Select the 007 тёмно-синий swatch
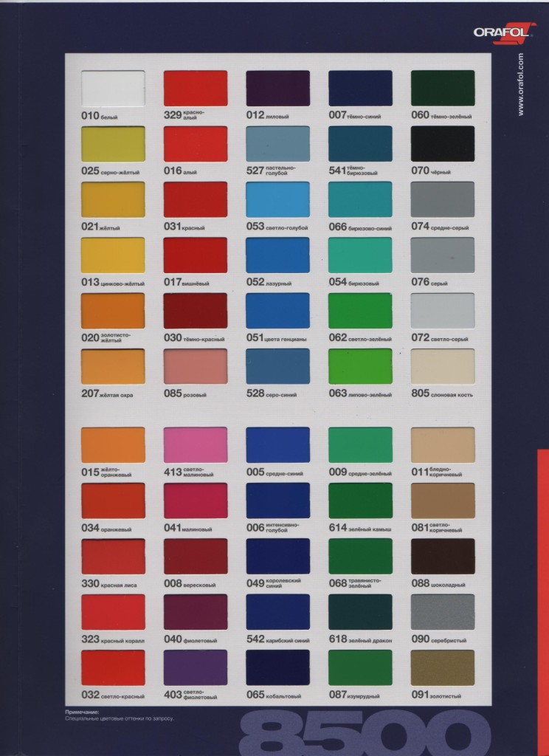549x756 pixels. coord(360,89)
